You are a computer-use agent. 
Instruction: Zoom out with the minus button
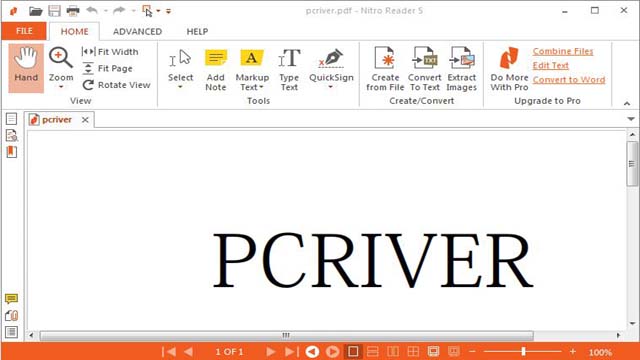[x=472, y=351]
